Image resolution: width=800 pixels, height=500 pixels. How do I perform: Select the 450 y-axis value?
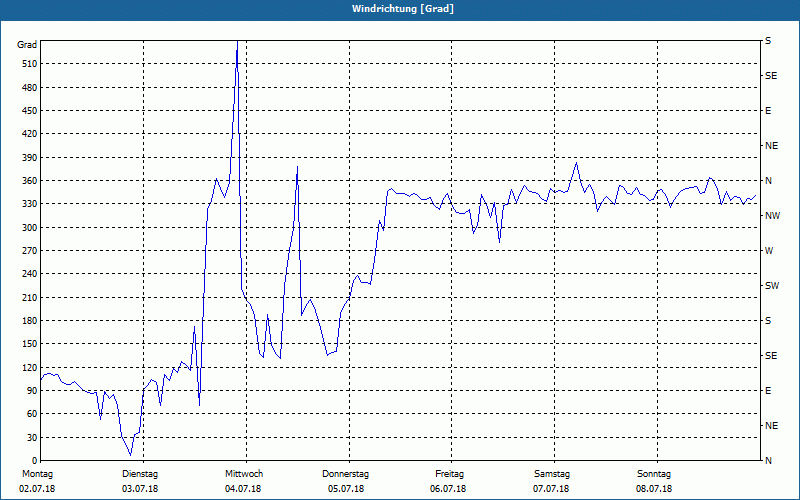click(30, 111)
